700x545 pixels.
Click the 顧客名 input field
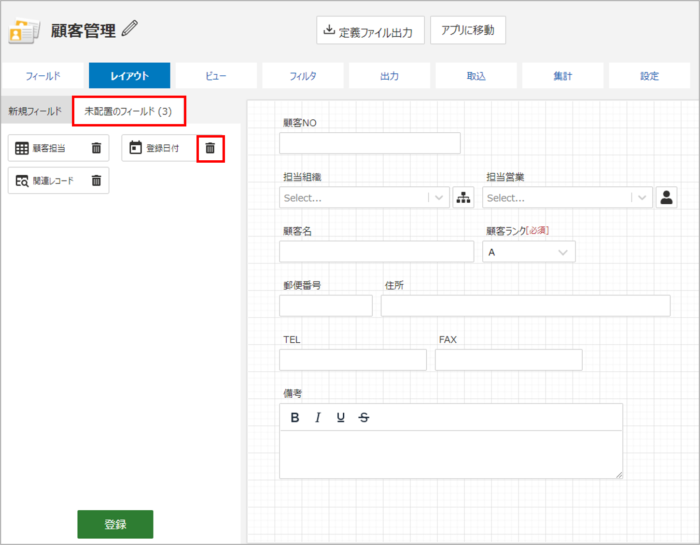tap(376, 252)
